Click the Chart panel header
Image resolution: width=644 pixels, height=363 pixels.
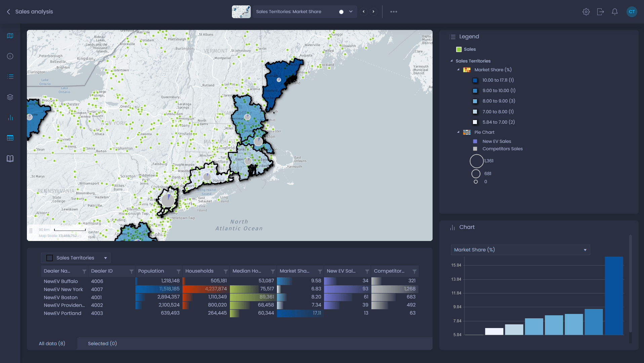point(467,227)
